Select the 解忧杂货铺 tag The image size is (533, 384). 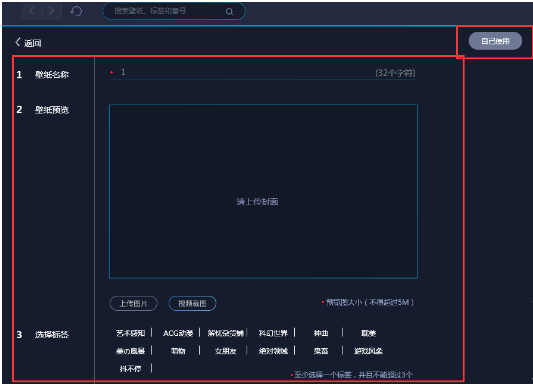pos(226,333)
